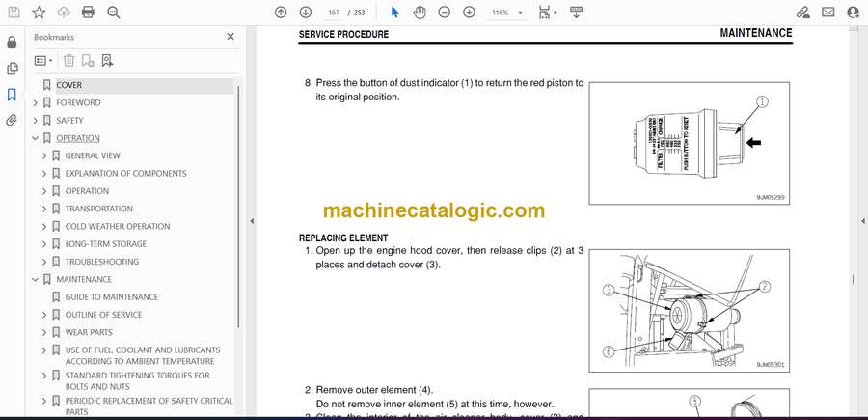Expand COLD WEATHER OPERATION bookmark
The height and width of the screenshot is (420, 868).
click(x=44, y=227)
